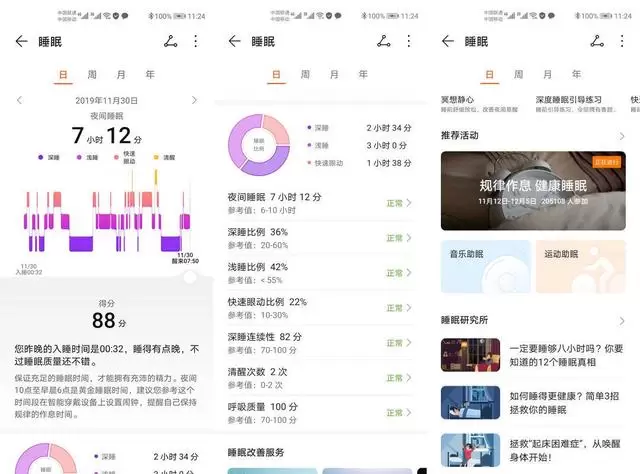
Task: Select the 年 tab in the right screen
Action: [576, 75]
